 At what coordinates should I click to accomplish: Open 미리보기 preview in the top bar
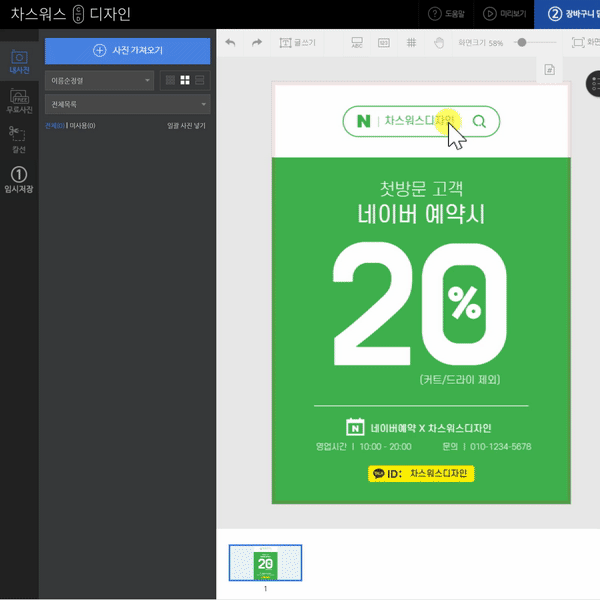504,14
